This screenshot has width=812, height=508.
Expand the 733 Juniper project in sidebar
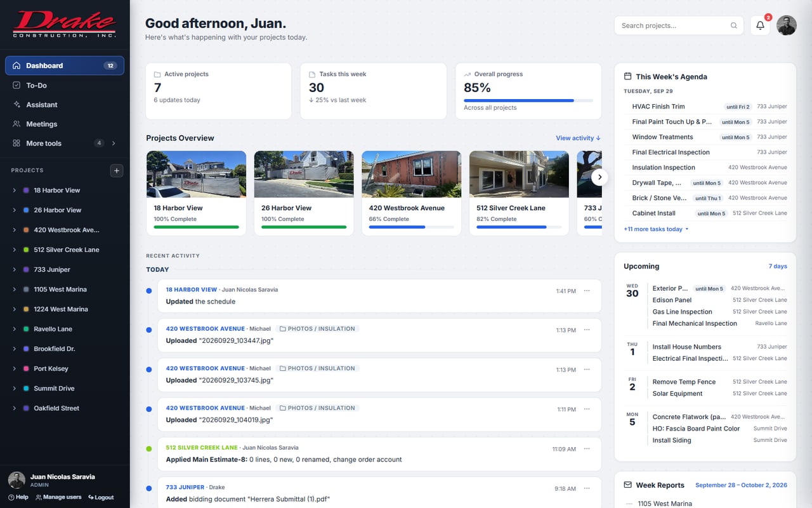click(x=14, y=270)
